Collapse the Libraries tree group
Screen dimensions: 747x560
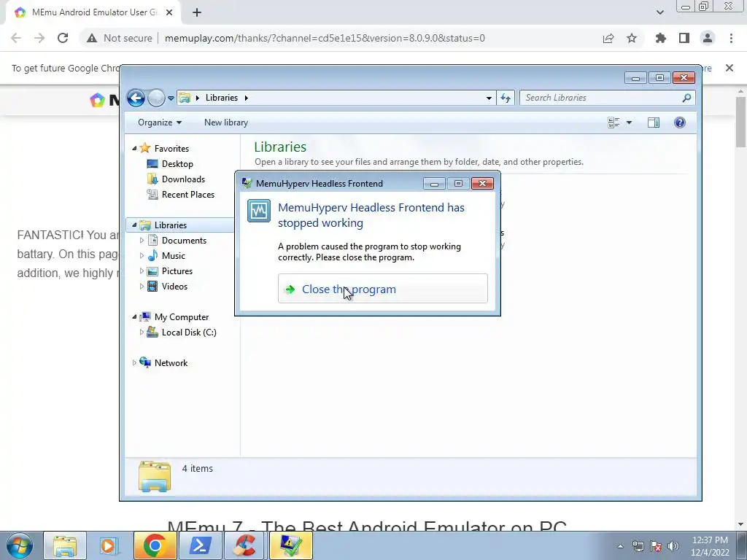point(134,225)
